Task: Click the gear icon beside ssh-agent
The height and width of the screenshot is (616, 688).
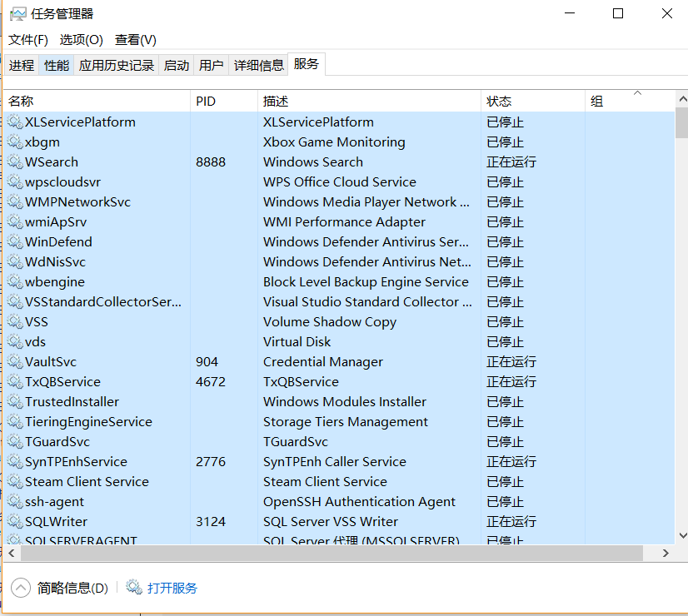Action: 15,501
